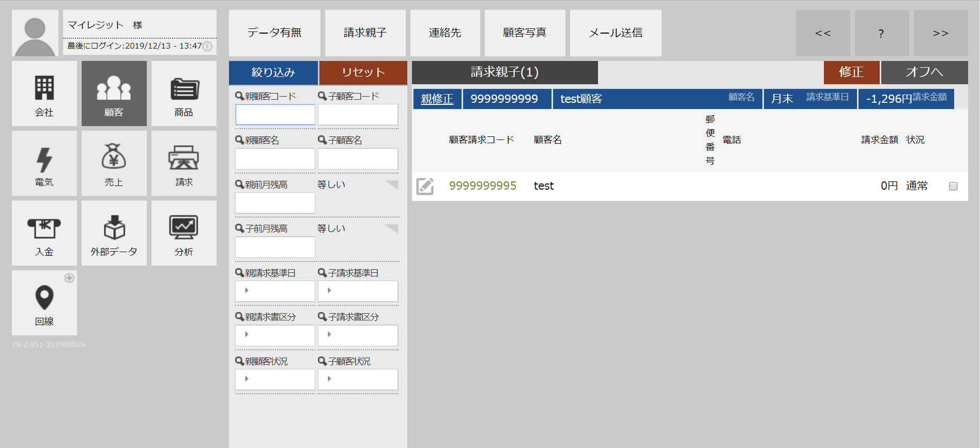Image resolution: width=980 pixels, height=448 pixels.
Task: Switch to the 請求親子 tab
Action: click(x=365, y=33)
